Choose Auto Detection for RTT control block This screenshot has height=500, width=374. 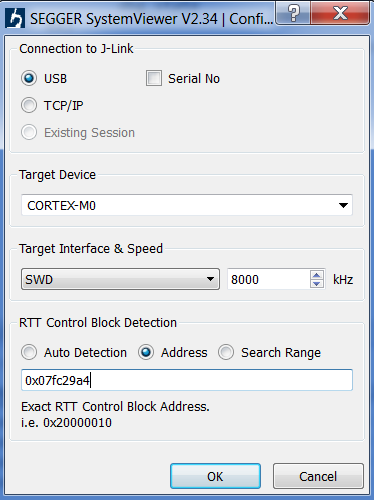(x=29, y=352)
